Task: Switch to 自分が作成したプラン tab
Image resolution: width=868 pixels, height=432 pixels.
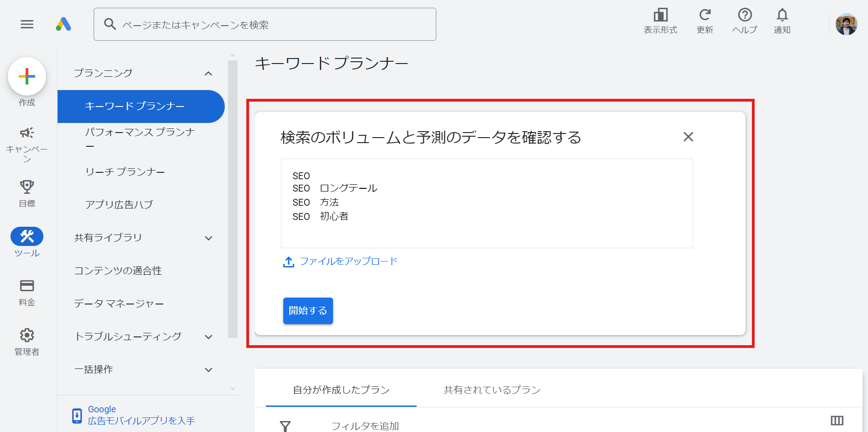Action: (x=341, y=390)
